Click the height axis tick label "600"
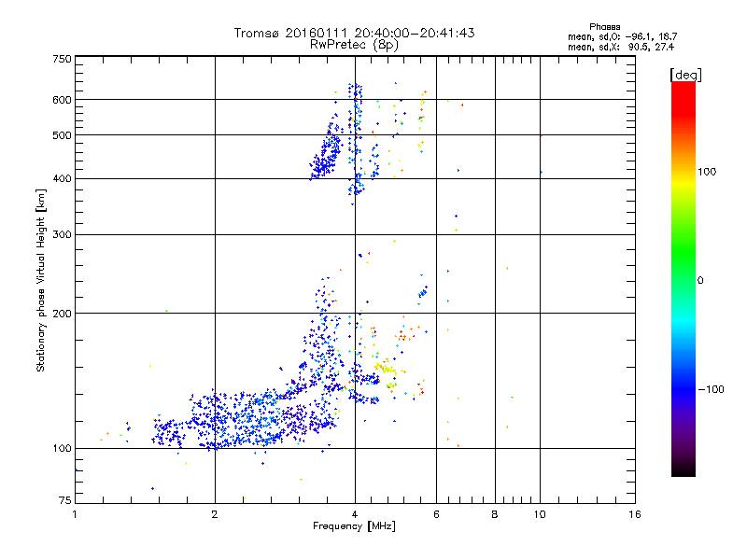 62,100
